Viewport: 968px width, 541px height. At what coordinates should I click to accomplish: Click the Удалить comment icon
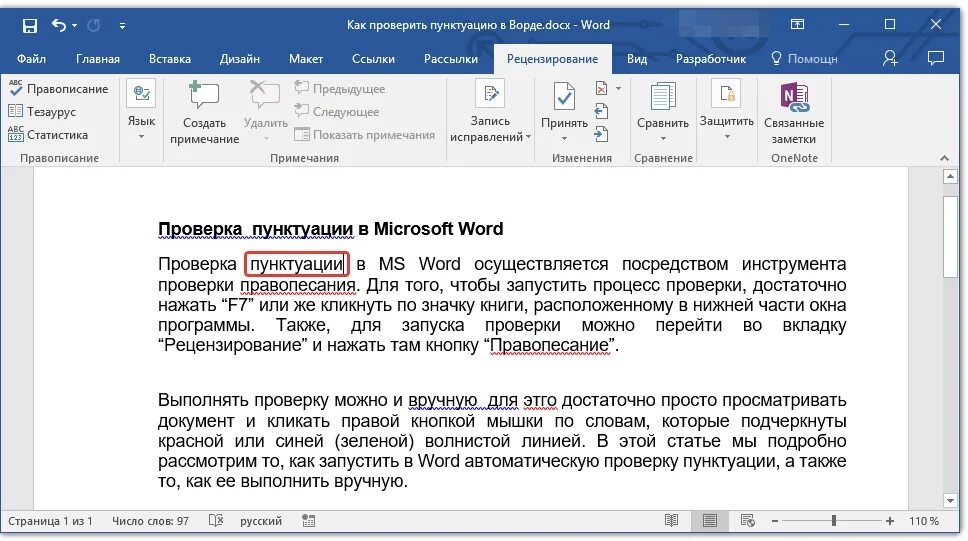point(264,95)
